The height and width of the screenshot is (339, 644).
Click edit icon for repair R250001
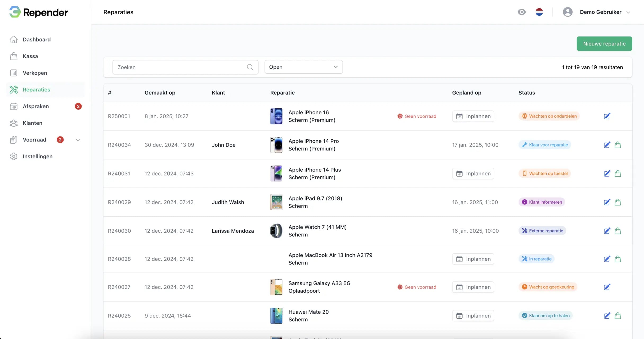click(607, 116)
